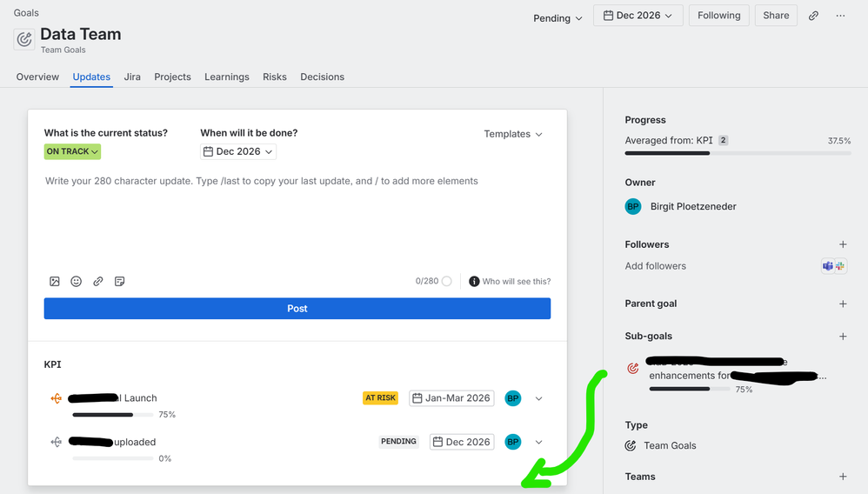
Task: Add a follower with plus icon
Action: click(843, 244)
